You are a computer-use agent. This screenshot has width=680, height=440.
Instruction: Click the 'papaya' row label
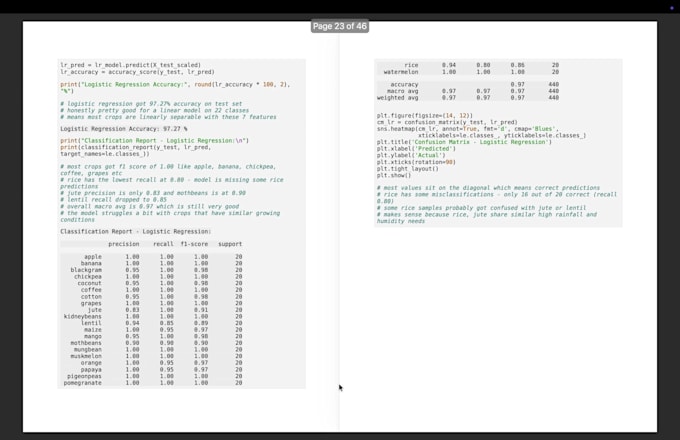pos(91,370)
